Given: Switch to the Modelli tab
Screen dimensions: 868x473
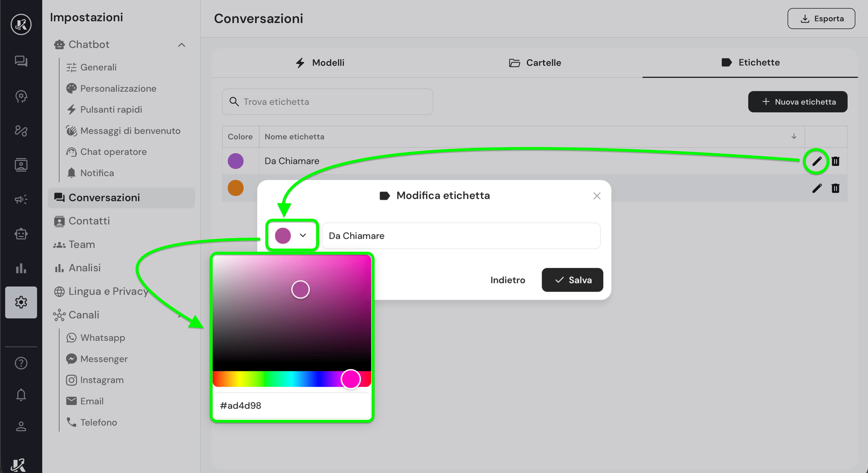Looking at the screenshot, I should click(319, 63).
